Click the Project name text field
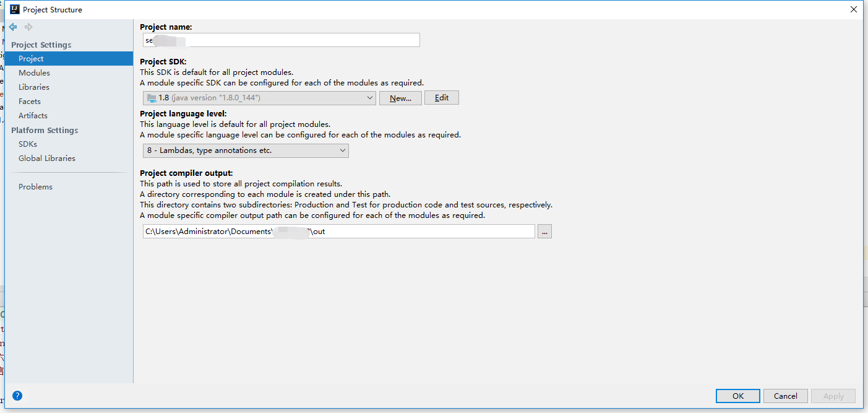Viewport: 868px width, 413px height. [281, 40]
